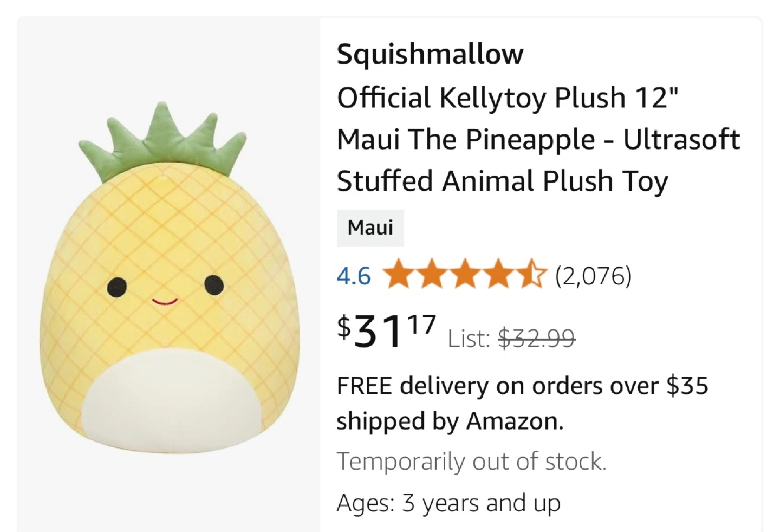The image size is (780, 532).
Task: Click the plush's right black eye
Action: click(214, 283)
